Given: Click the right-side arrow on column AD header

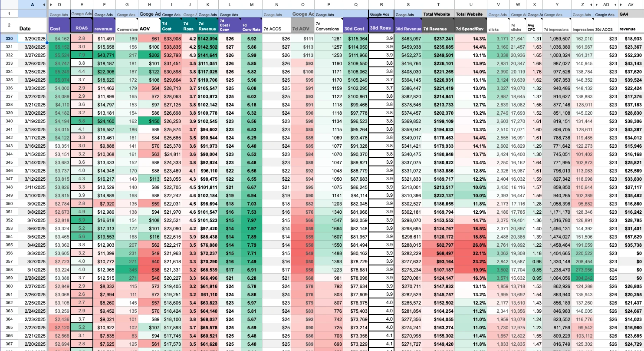Looking at the screenshot, I should [x=615, y=4].
